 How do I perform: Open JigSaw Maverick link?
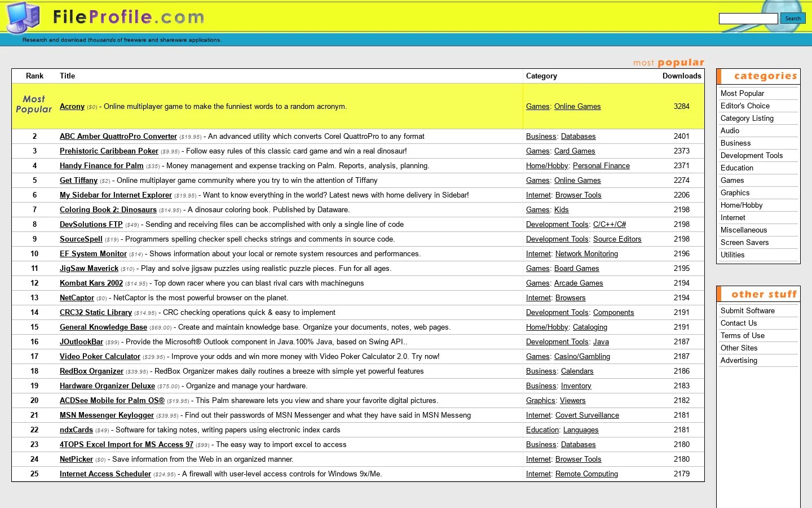point(89,269)
